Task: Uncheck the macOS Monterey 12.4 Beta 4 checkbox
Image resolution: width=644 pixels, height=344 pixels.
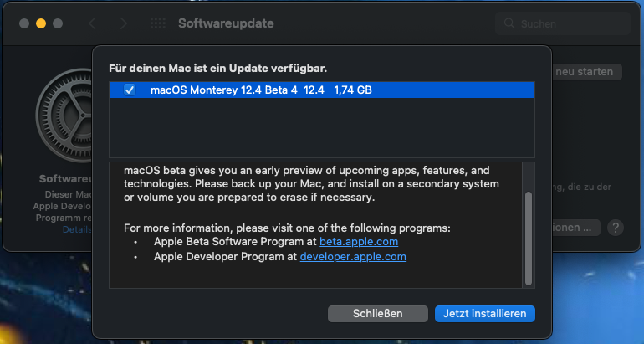Action: pyautogui.click(x=130, y=90)
